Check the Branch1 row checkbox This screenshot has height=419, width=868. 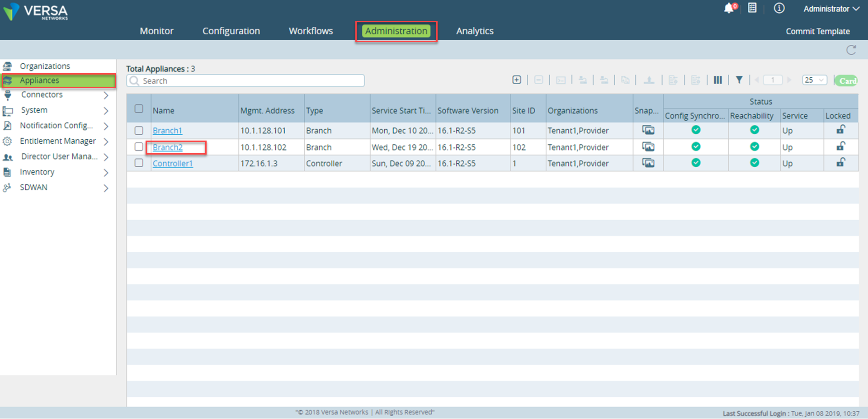[139, 130]
